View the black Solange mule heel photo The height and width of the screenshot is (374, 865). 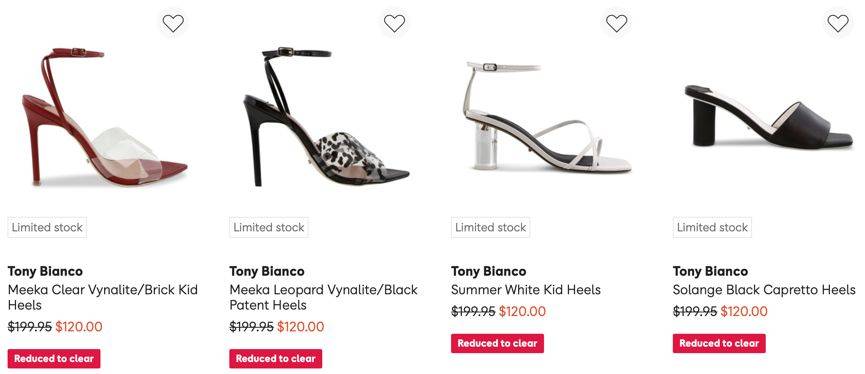[768, 116]
